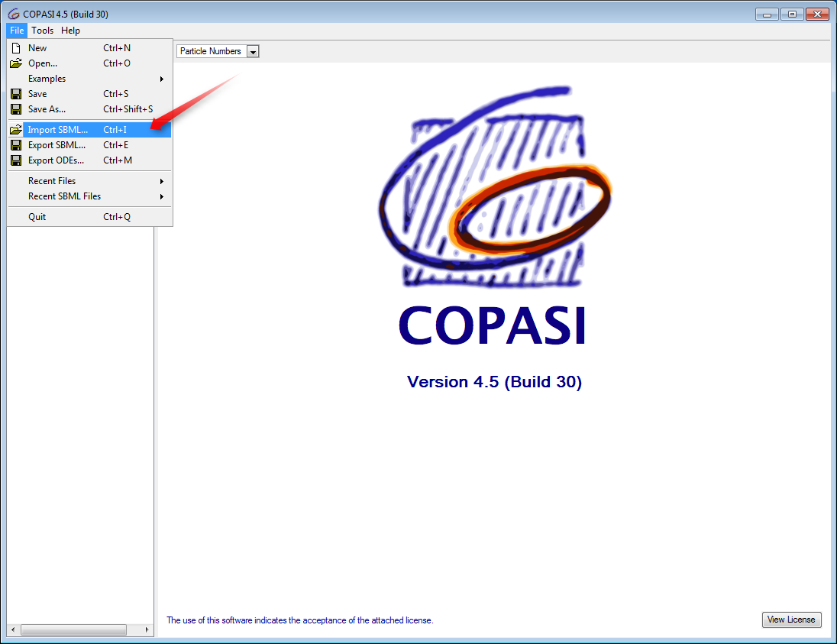Select Open... menu entry
This screenshot has width=837, height=644.
(x=89, y=63)
